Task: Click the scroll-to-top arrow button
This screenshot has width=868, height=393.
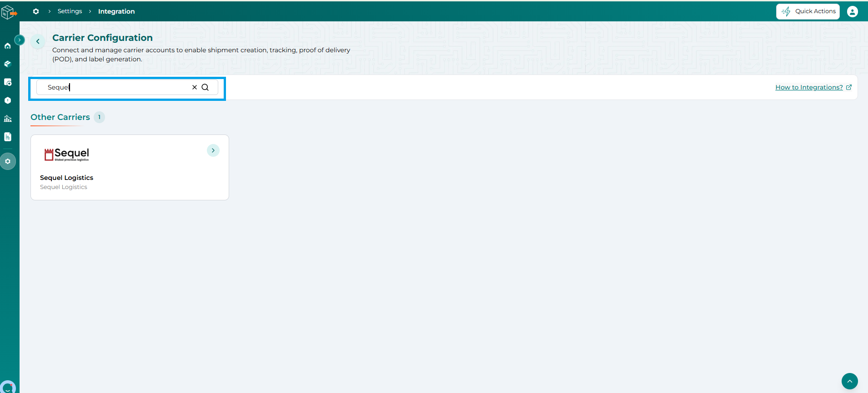Action: 850,381
